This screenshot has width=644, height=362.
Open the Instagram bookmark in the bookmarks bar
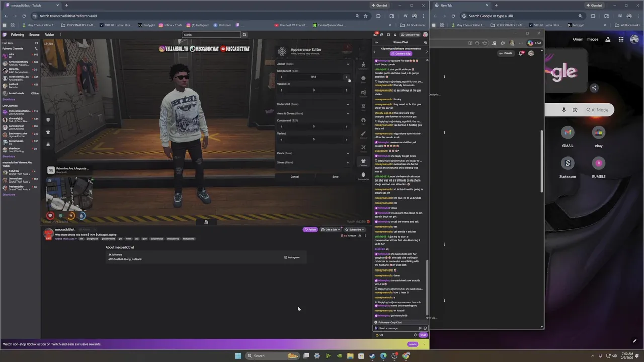click(198, 25)
